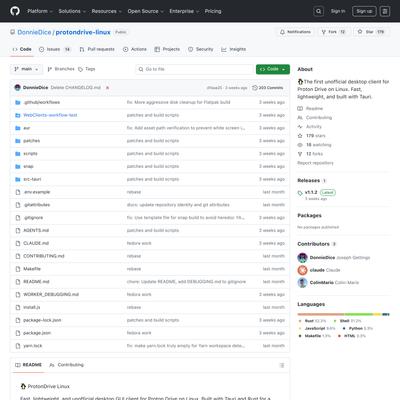Open the Readme link in About

(x=310, y=109)
